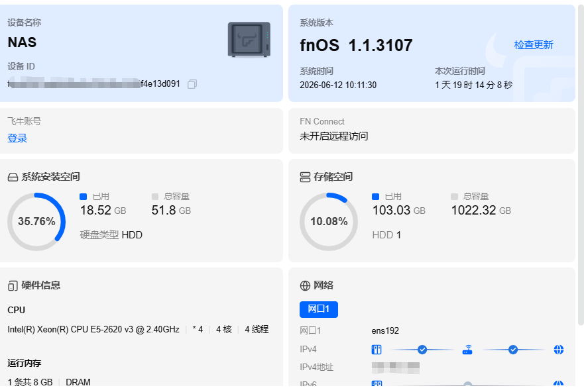Screen dimensions: 584x392
Task: Click the 1022.32 GB total storage value
Action: point(481,210)
